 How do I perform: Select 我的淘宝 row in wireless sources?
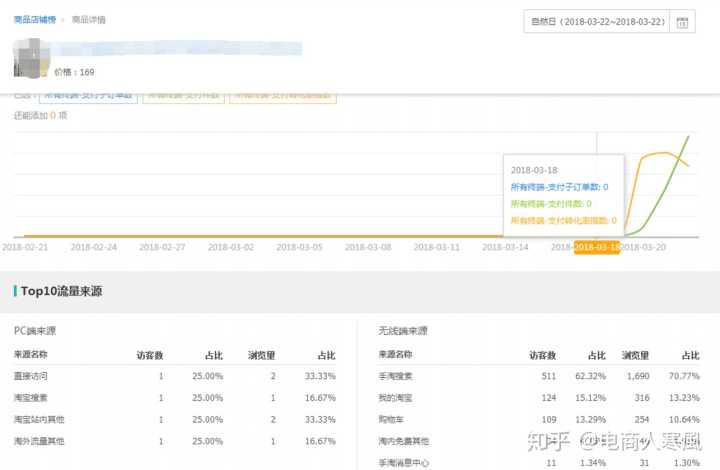click(395, 397)
